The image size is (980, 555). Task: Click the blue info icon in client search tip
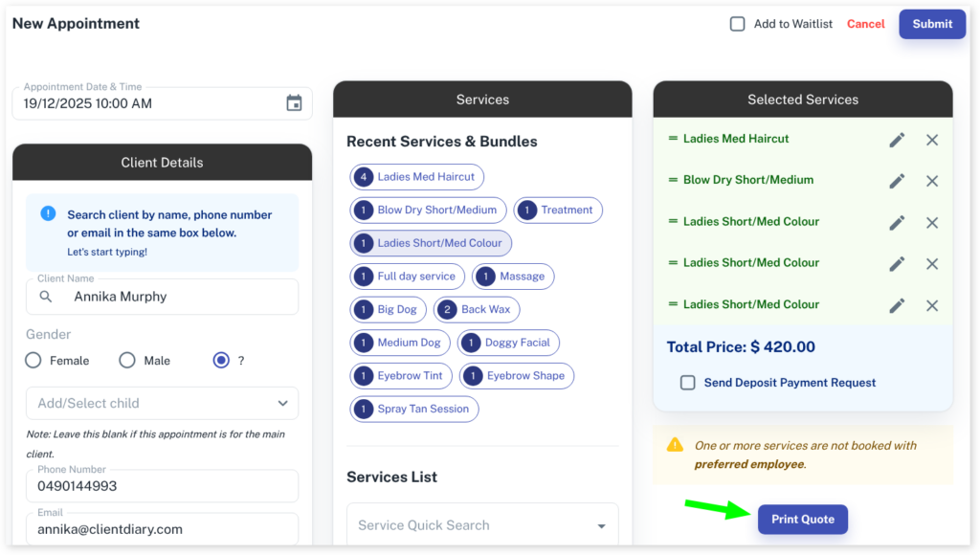pyautogui.click(x=48, y=213)
